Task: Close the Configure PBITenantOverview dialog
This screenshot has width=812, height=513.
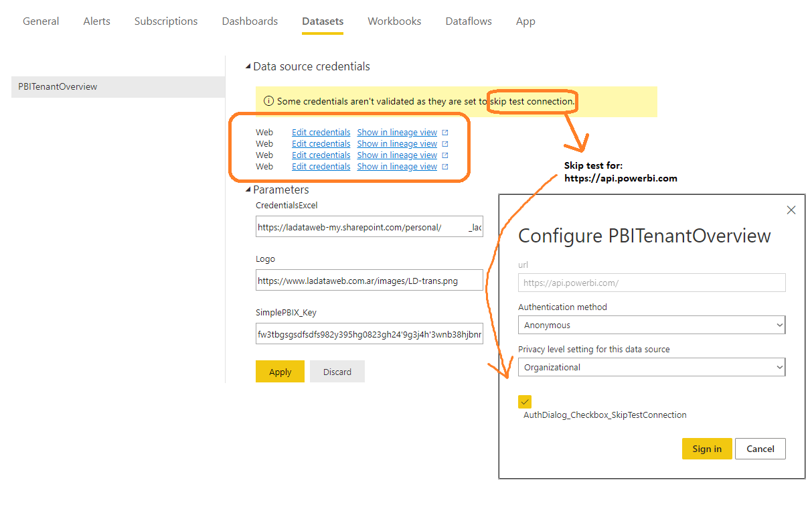Action: point(791,210)
